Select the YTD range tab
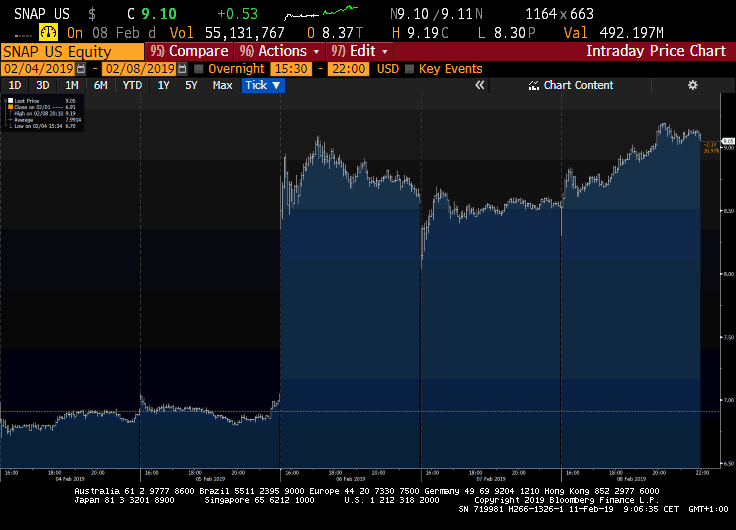The image size is (736, 530). [x=132, y=85]
